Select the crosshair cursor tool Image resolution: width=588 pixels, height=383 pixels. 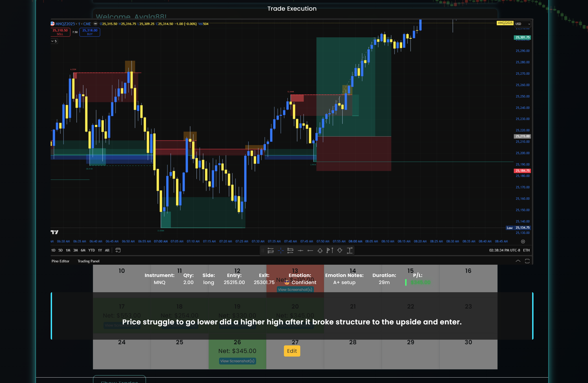pos(281,251)
